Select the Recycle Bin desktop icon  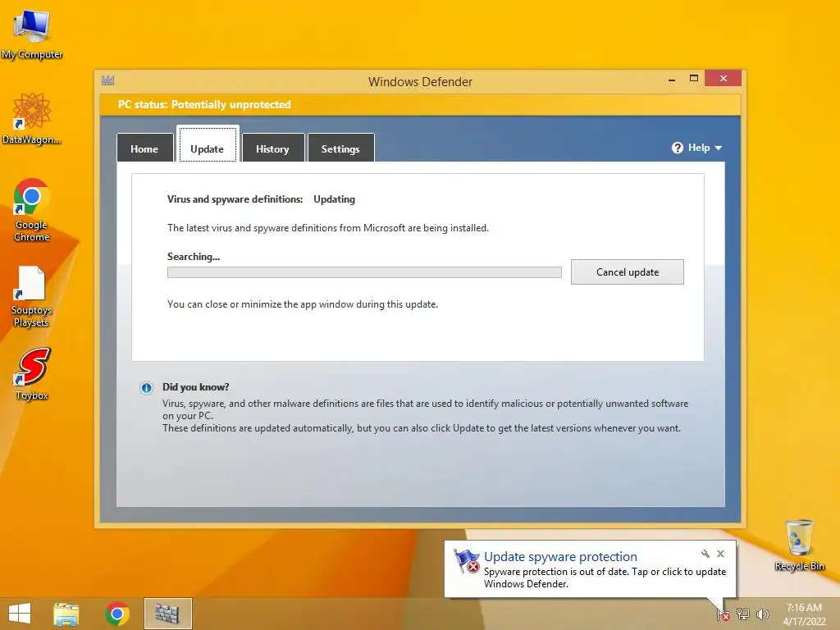click(x=799, y=545)
